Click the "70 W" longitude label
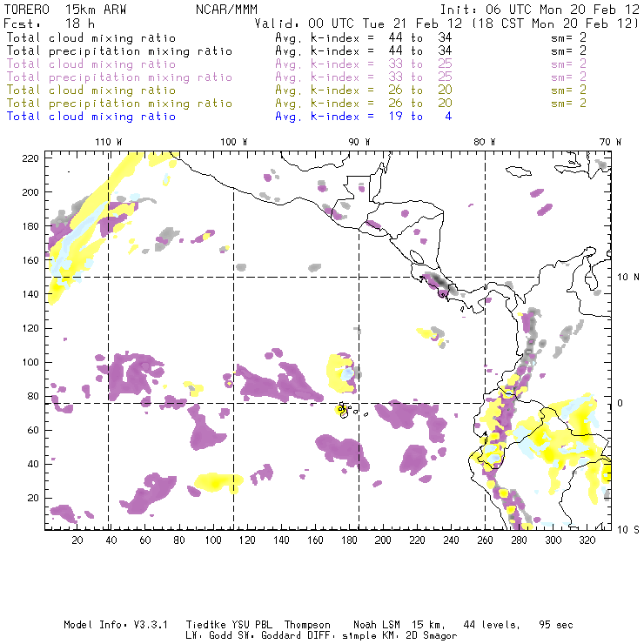 click(610, 142)
